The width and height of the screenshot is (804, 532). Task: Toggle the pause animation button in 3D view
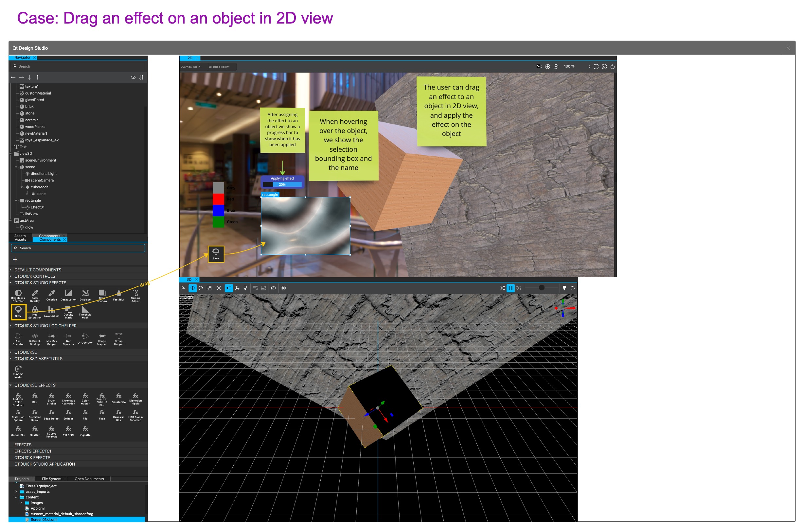click(510, 288)
